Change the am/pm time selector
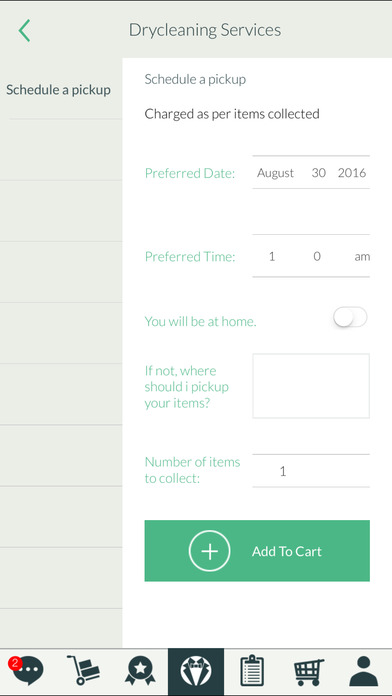Screen dimensions: 392x696 362,257
